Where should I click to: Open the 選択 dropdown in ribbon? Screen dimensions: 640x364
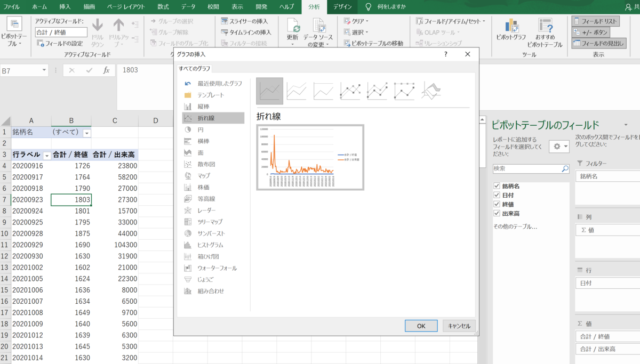click(x=356, y=33)
